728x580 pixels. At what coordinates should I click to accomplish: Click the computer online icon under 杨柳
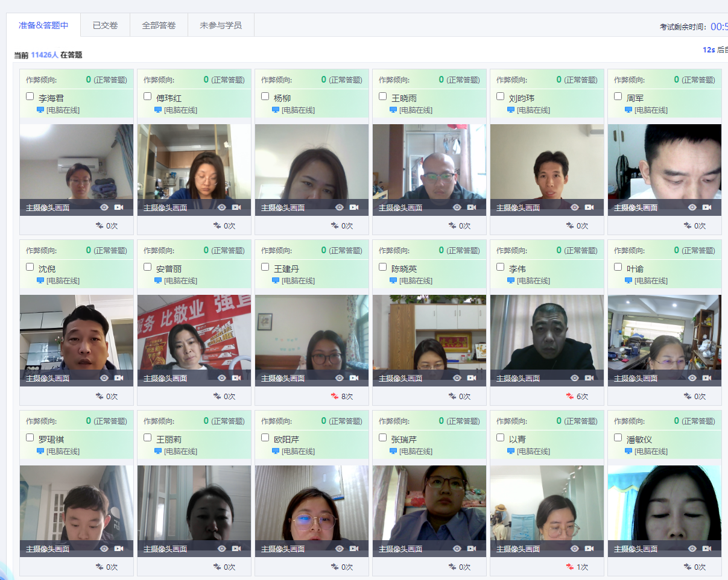pyautogui.click(x=276, y=110)
